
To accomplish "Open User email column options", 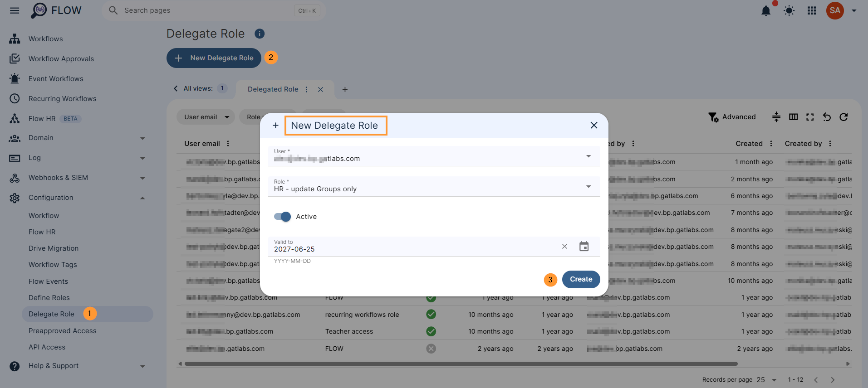I will pyautogui.click(x=228, y=144).
